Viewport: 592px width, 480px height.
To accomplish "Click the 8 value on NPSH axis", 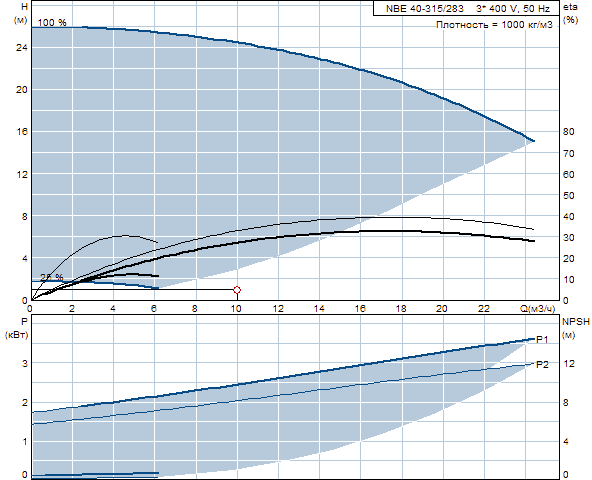I will pyautogui.click(x=566, y=403).
